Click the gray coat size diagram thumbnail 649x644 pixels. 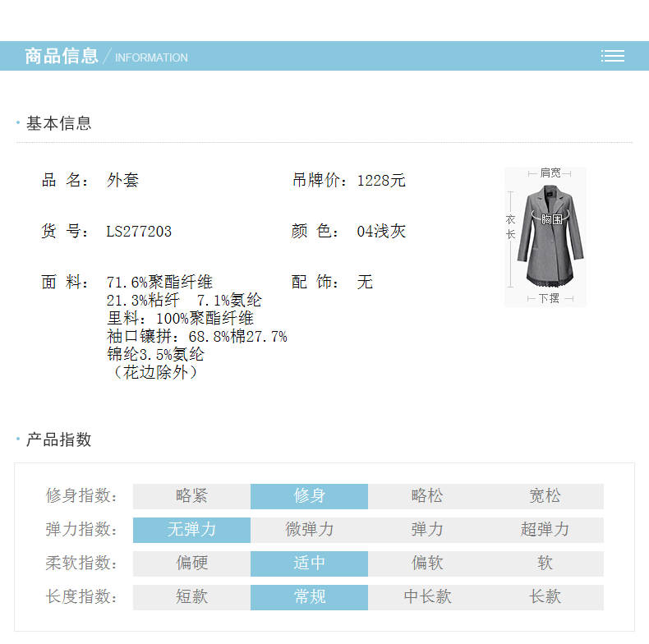(x=545, y=237)
